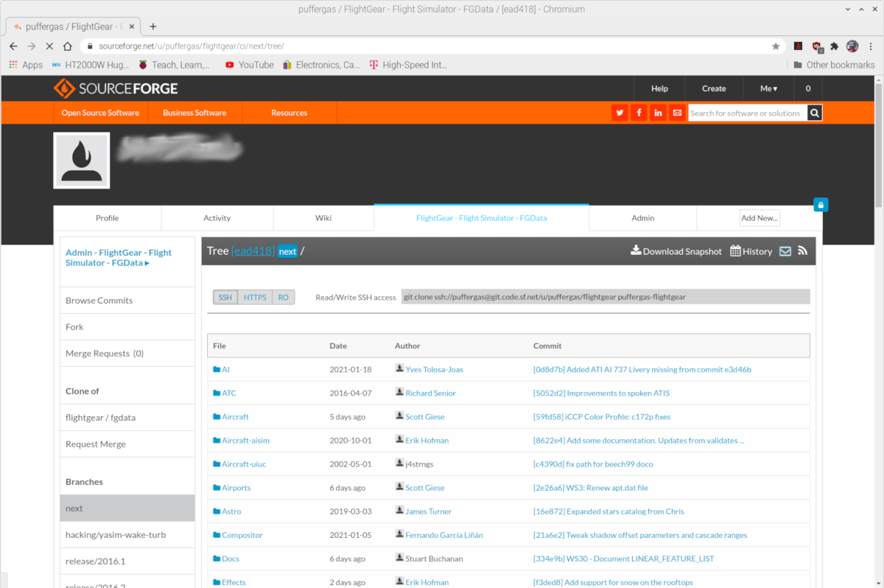
Task: Click Fork in sidebar
Action: (127, 327)
